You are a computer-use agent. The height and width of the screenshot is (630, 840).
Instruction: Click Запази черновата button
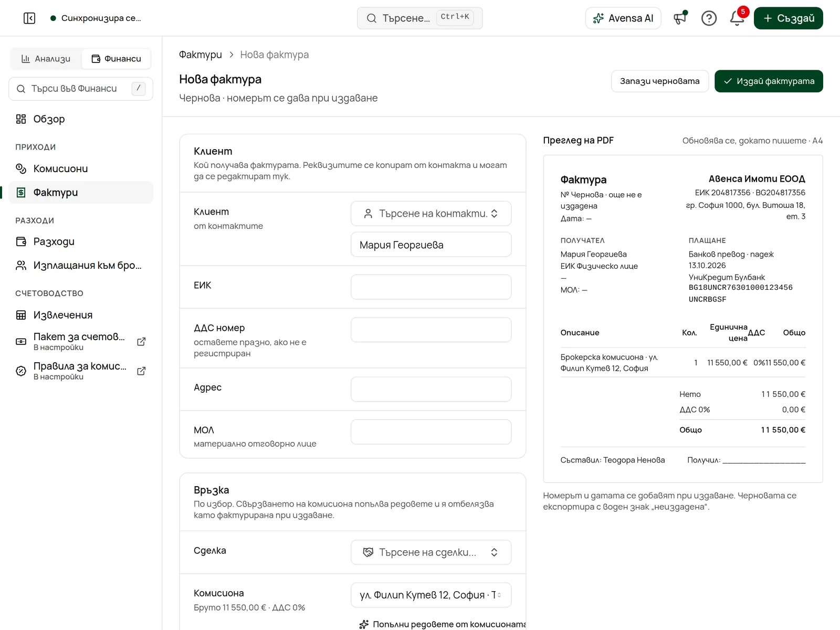point(660,81)
